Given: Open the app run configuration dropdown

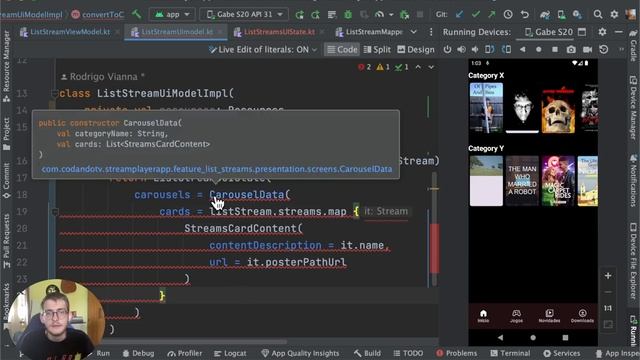Looking at the screenshot, I should coord(172,14).
